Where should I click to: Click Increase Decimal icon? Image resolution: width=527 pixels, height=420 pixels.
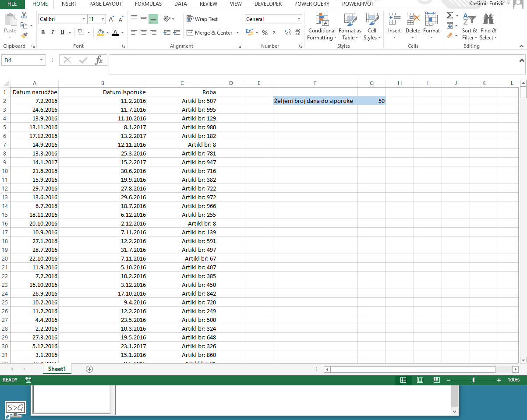pos(287,32)
